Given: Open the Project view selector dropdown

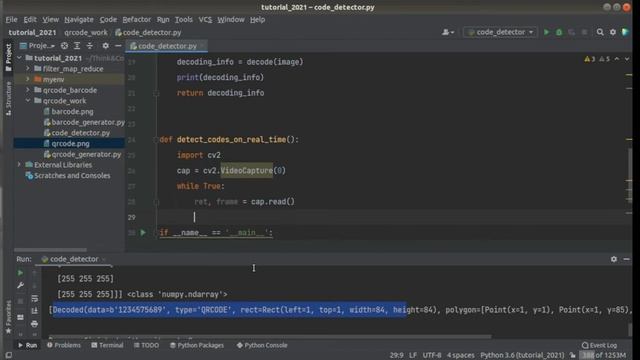Looking at the screenshot, I should pyautogui.click(x=37, y=46).
